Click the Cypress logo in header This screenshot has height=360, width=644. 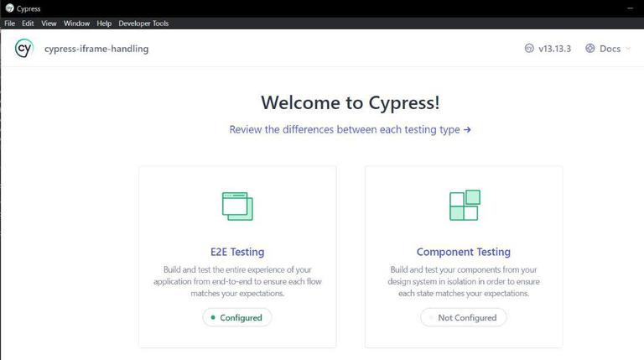pos(24,49)
